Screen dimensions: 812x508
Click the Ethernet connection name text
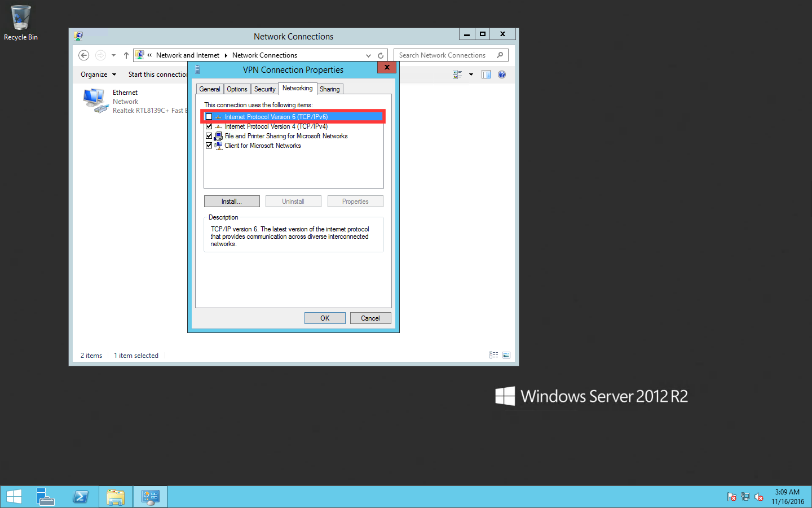(x=125, y=93)
